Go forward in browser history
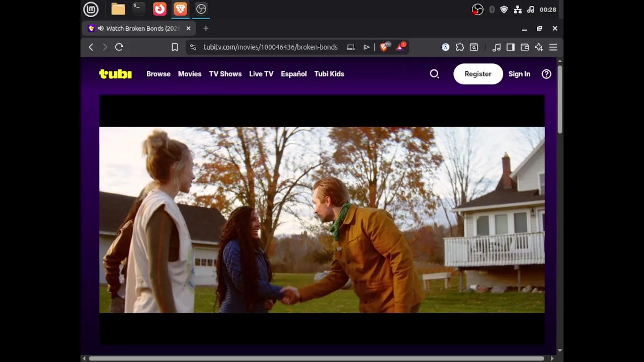The image size is (644, 362). [x=105, y=47]
